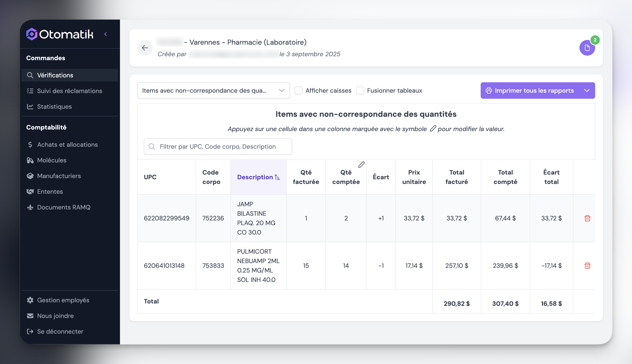Edit Qté comptée cell for PULMICORT row

(x=346, y=265)
